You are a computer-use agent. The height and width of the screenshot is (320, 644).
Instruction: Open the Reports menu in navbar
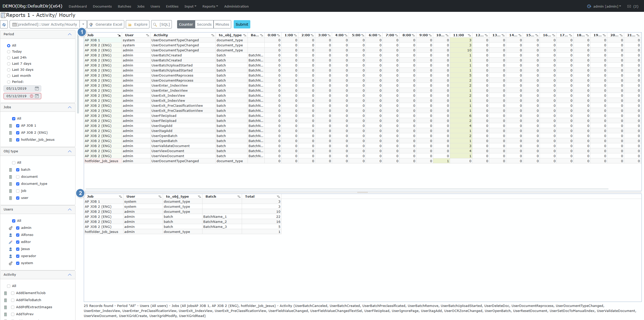click(210, 6)
